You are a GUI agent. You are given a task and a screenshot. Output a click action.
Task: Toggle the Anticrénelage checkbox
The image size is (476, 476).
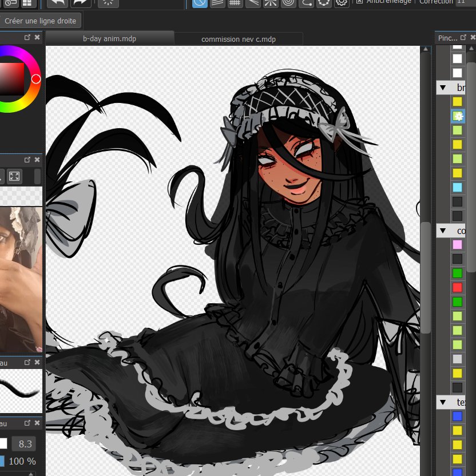click(359, 2)
